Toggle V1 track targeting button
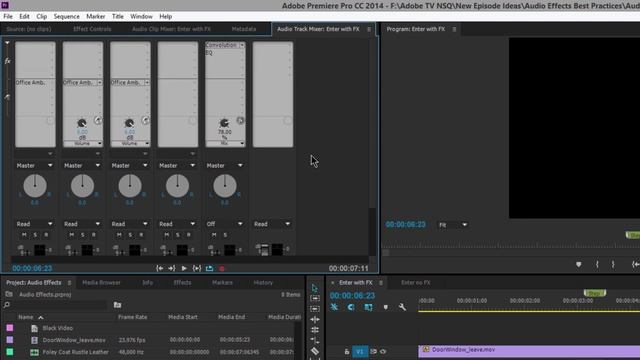Screen dimensions: 640x360 360,351
